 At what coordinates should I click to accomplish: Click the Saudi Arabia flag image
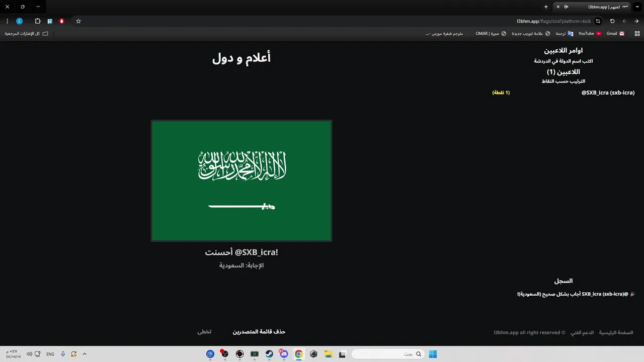[242, 180]
